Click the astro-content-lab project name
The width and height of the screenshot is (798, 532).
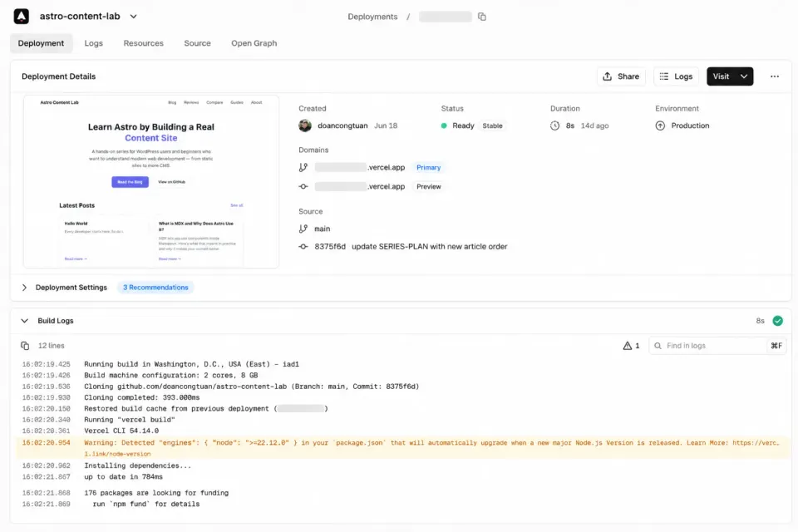[x=80, y=17]
